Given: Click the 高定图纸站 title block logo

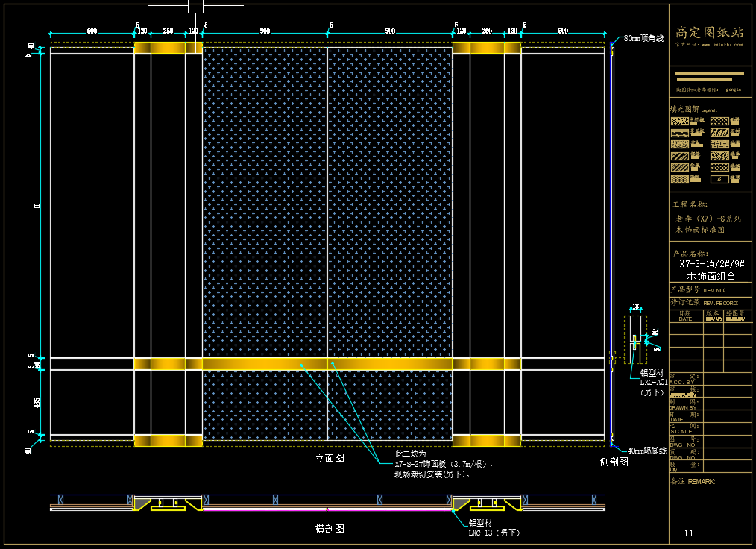Looking at the screenshot, I should tap(709, 32).
